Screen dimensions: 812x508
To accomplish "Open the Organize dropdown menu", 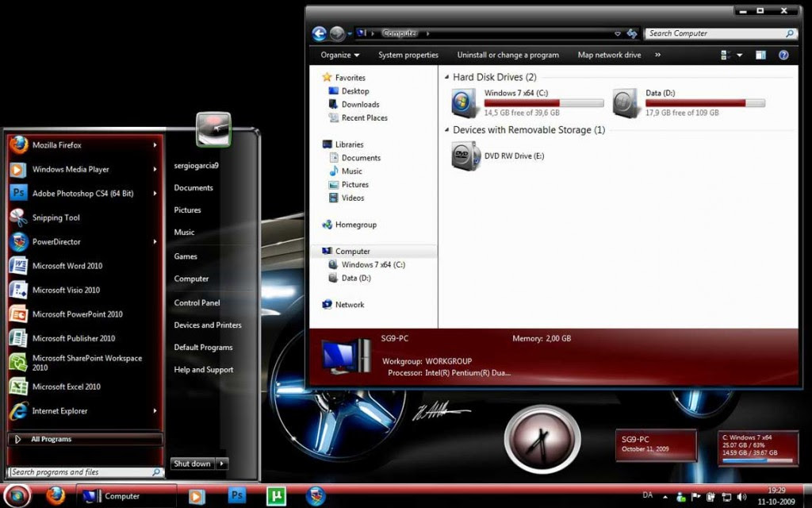I will (x=339, y=55).
